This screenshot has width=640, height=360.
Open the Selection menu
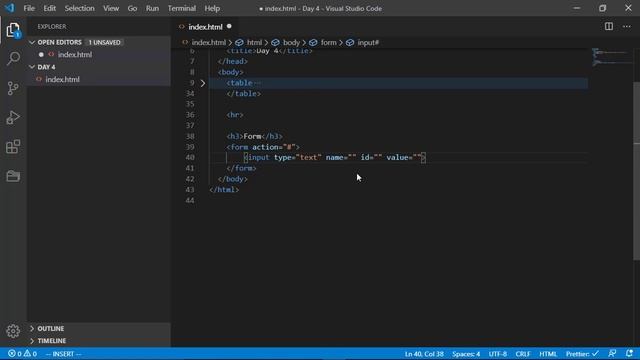click(79, 8)
